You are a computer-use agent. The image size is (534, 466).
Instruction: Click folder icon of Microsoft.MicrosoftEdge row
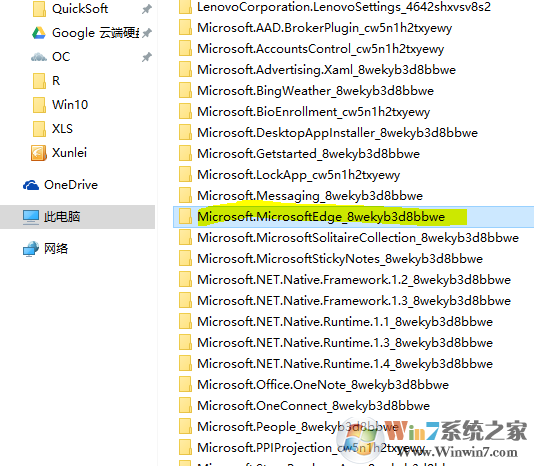[186, 217]
